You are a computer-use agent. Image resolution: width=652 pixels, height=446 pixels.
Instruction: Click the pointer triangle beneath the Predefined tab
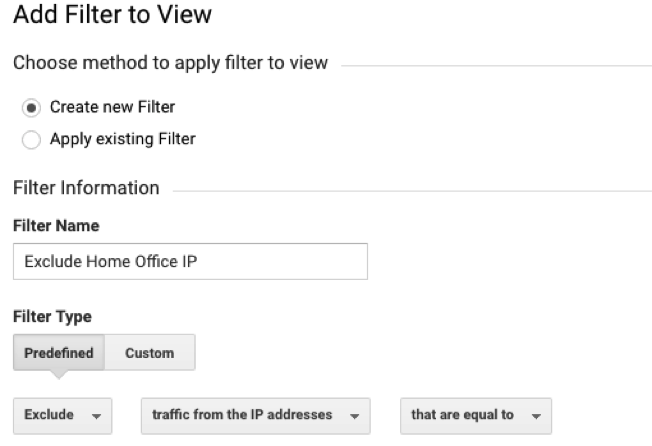tap(59, 375)
